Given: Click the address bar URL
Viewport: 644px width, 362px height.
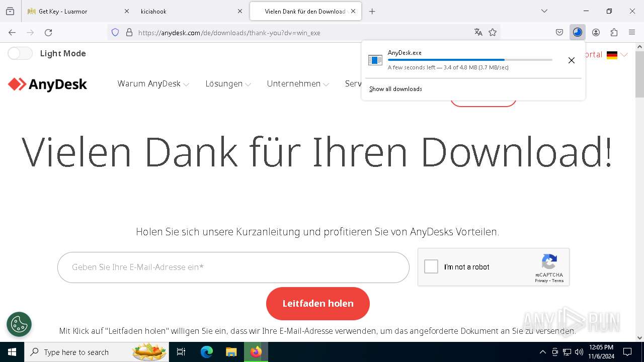Looking at the screenshot, I should point(229,33).
